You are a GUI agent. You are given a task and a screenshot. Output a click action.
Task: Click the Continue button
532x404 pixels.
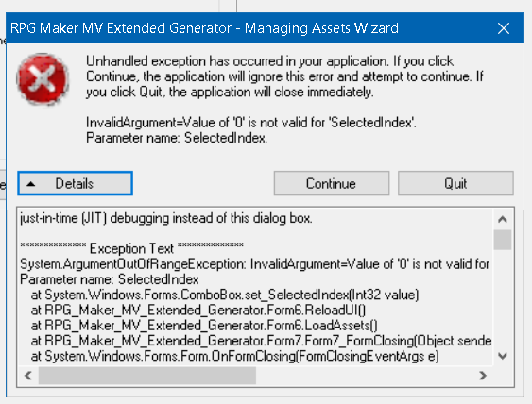[x=332, y=183]
